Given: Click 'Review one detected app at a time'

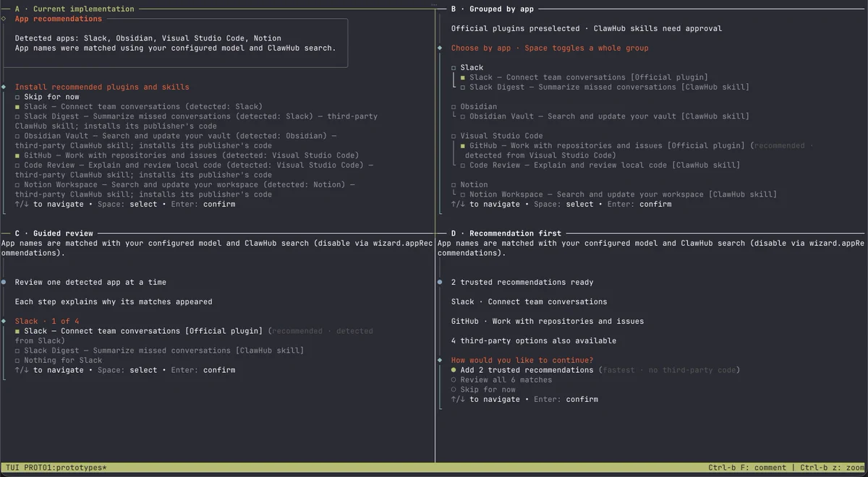Looking at the screenshot, I should click(x=90, y=282).
